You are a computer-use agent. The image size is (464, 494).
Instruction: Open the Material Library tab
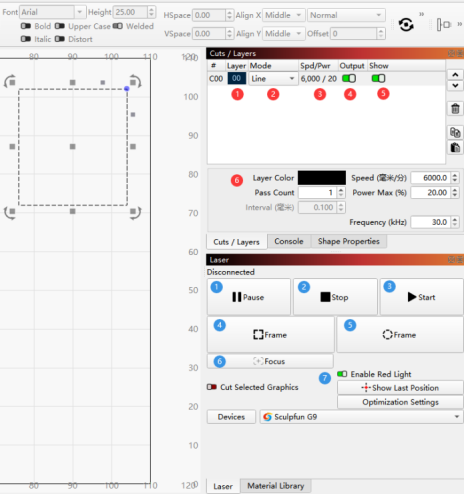[275, 486]
